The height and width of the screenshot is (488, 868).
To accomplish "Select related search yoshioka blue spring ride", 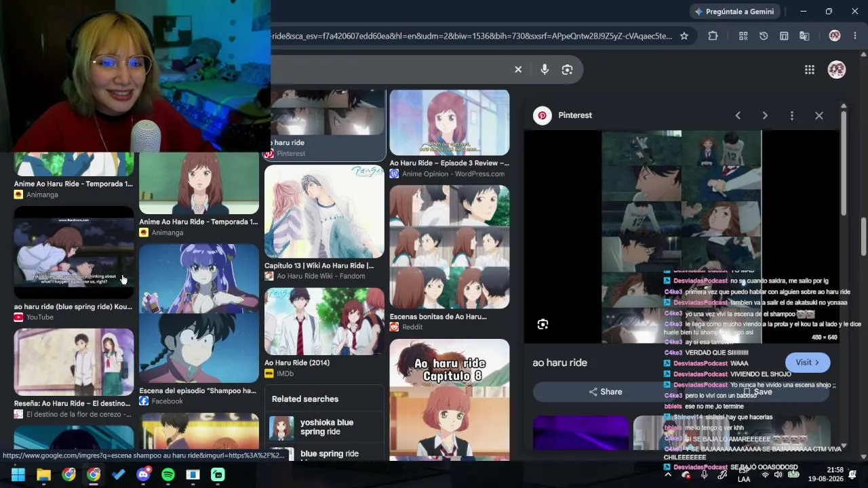I will 324,427.
